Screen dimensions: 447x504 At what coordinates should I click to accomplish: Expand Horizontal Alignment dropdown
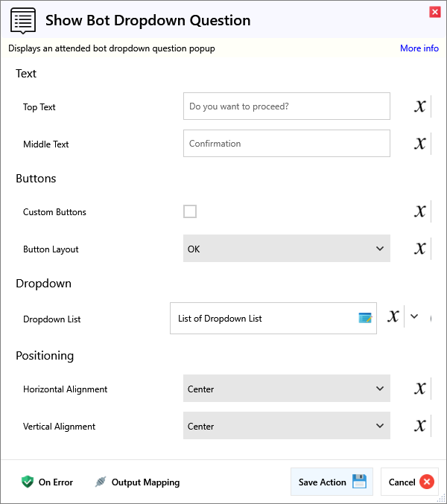tap(287, 389)
